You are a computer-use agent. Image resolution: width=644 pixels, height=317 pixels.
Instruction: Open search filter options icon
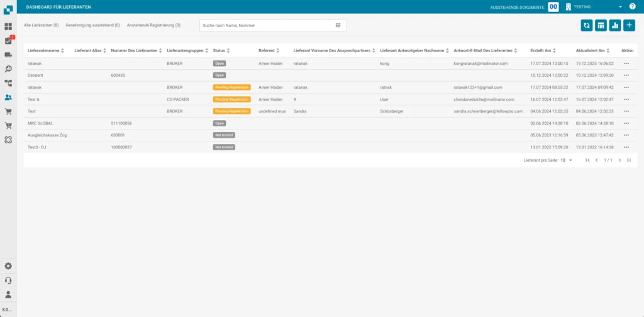pos(338,25)
